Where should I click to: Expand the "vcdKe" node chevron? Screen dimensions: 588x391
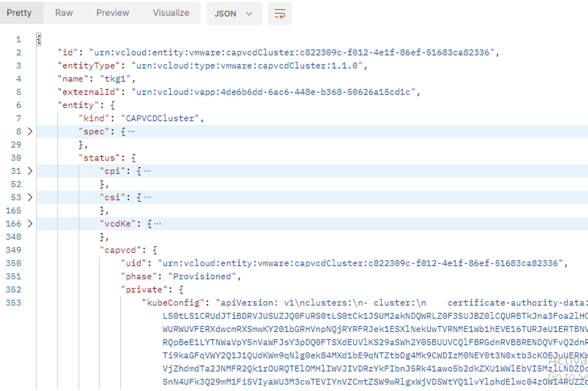(x=30, y=224)
